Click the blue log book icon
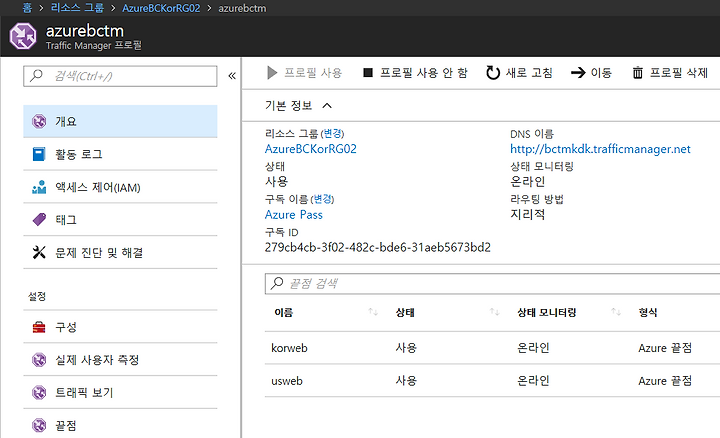Image resolution: width=720 pixels, height=438 pixels. pyautogui.click(x=39, y=154)
